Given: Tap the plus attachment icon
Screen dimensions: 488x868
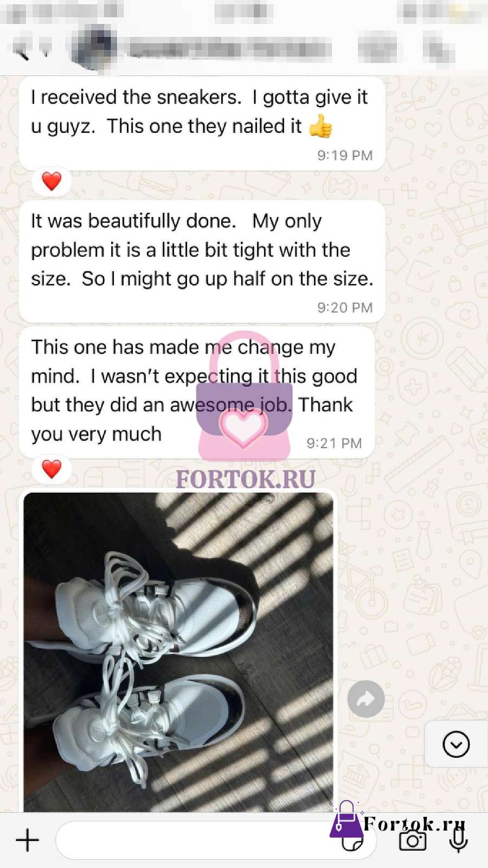Looking at the screenshot, I should pyautogui.click(x=27, y=840).
